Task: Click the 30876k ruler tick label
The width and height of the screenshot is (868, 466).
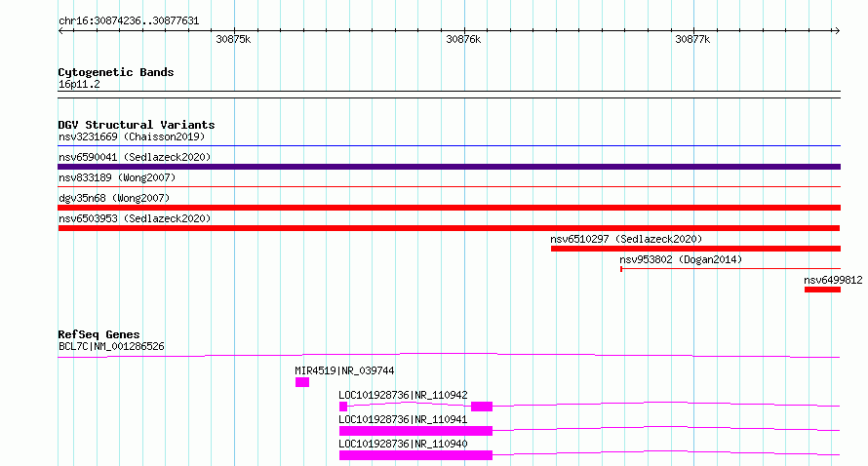Action: click(463, 39)
